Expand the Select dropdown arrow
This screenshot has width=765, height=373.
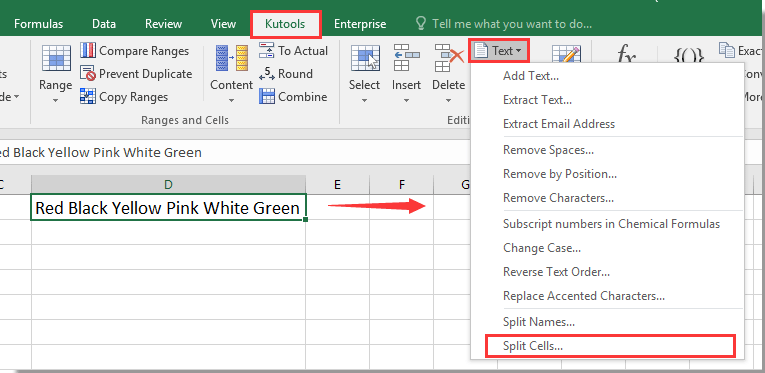364,100
